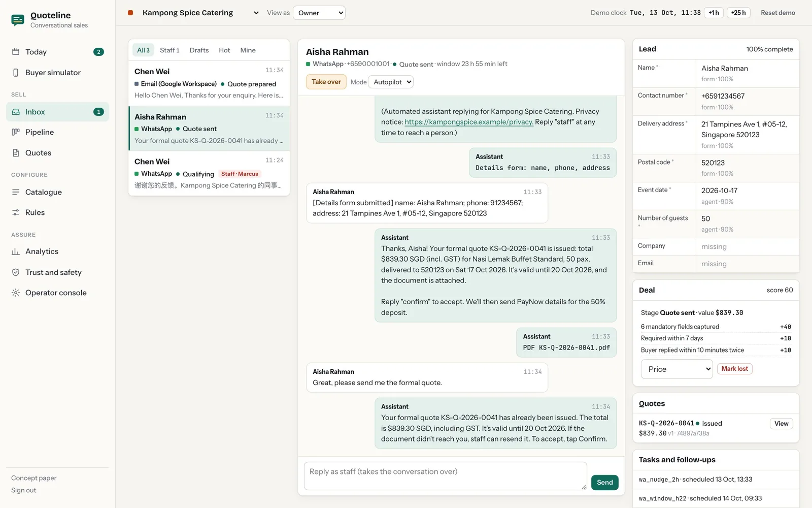Click the Staff·Marcus tag
Screen dimensions: 812x508
[240, 174]
